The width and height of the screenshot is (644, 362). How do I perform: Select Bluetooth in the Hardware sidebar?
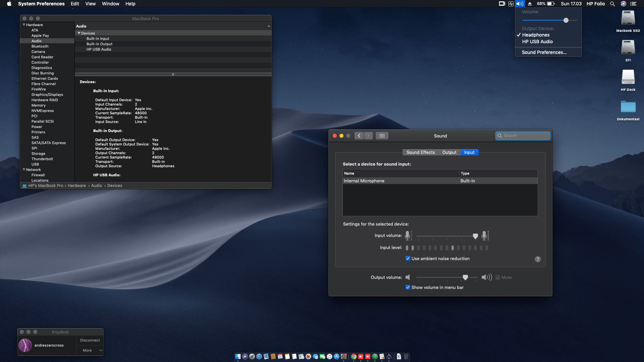(47, 46)
